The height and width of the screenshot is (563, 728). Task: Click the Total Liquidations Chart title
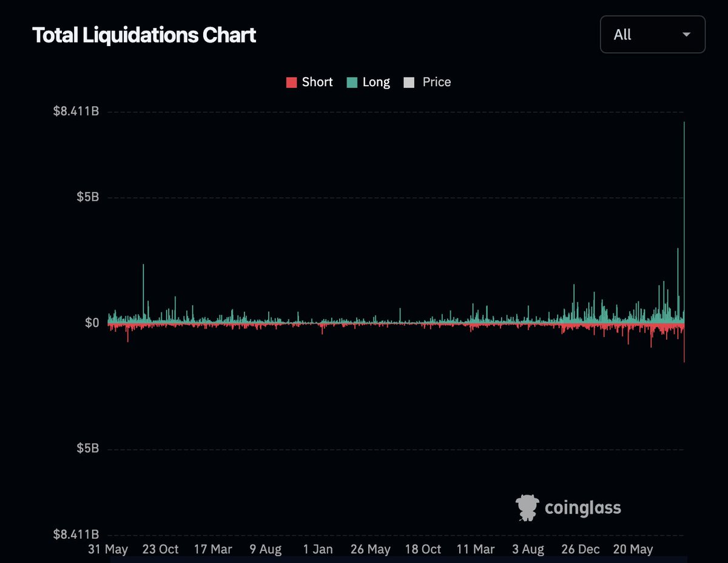click(144, 35)
